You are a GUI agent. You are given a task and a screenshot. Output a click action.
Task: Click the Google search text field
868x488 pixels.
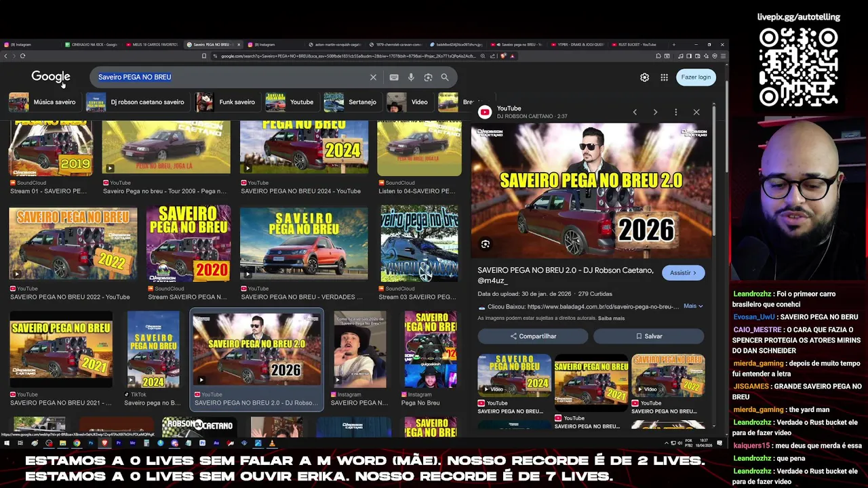pyautogui.click(x=231, y=77)
